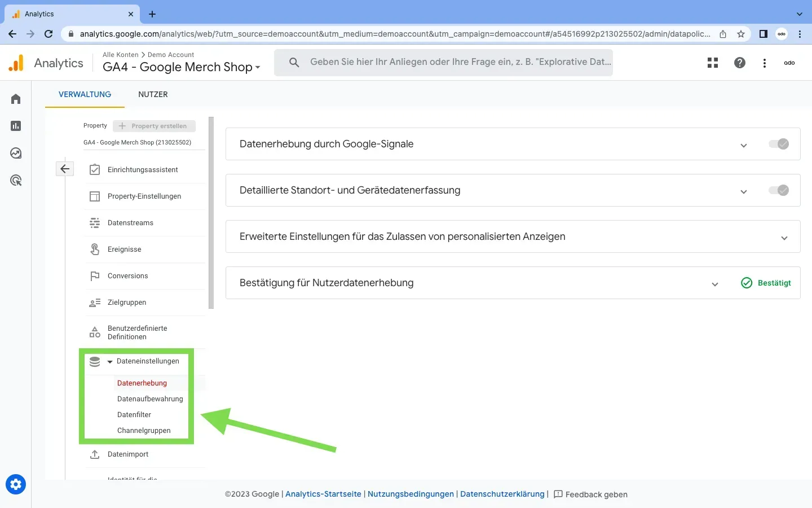This screenshot has width=812, height=508.
Task: Close the Analytics browser tab
Action: [131, 14]
